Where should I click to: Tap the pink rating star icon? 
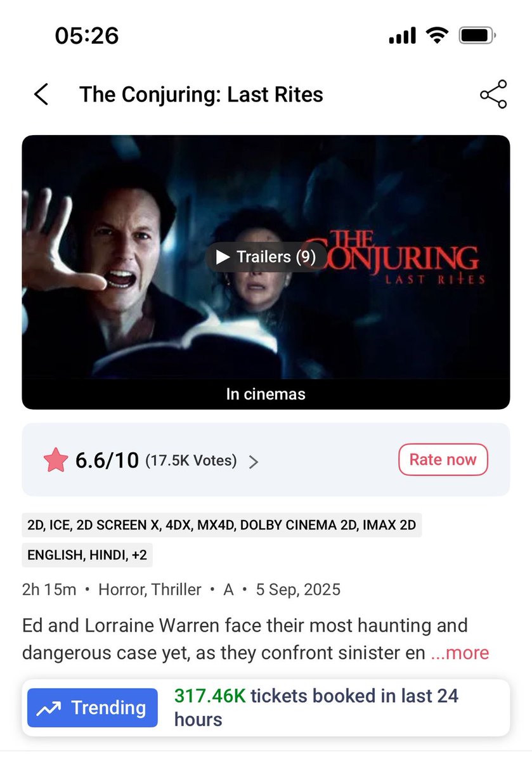point(55,460)
